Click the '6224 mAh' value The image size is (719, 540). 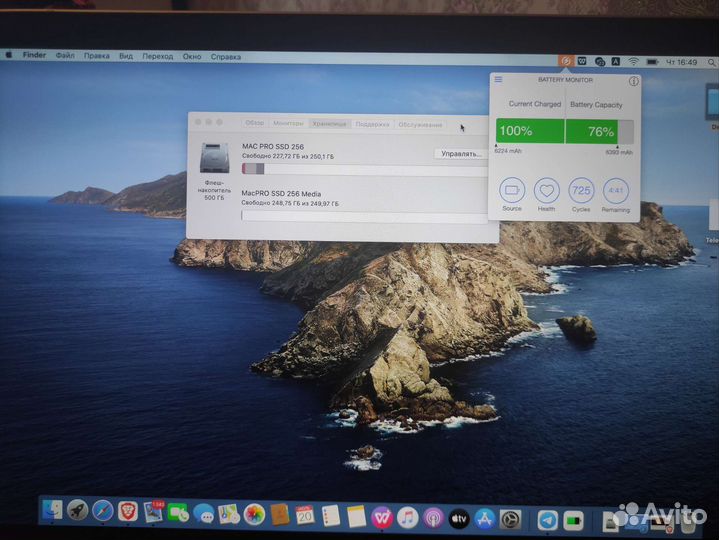point(508,151)
